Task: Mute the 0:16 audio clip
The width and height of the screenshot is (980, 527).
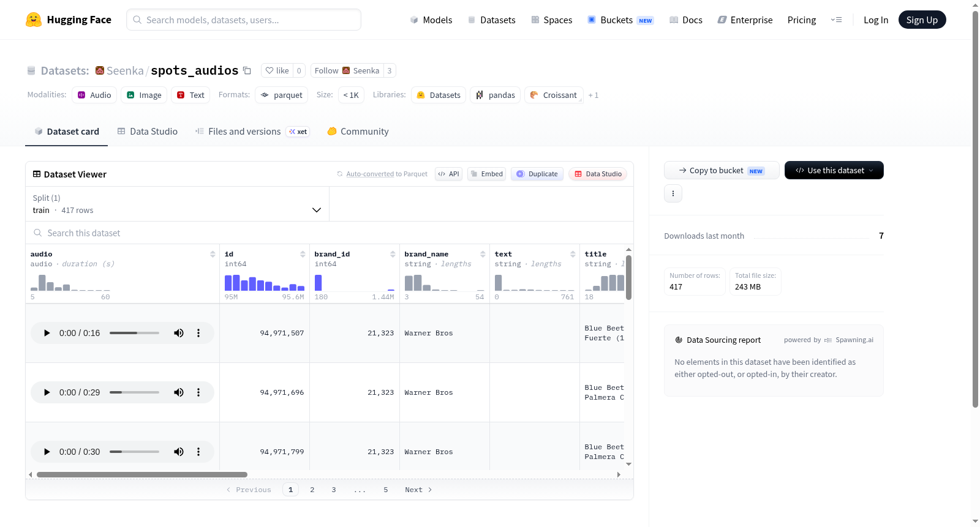Action: pos(179,333)
